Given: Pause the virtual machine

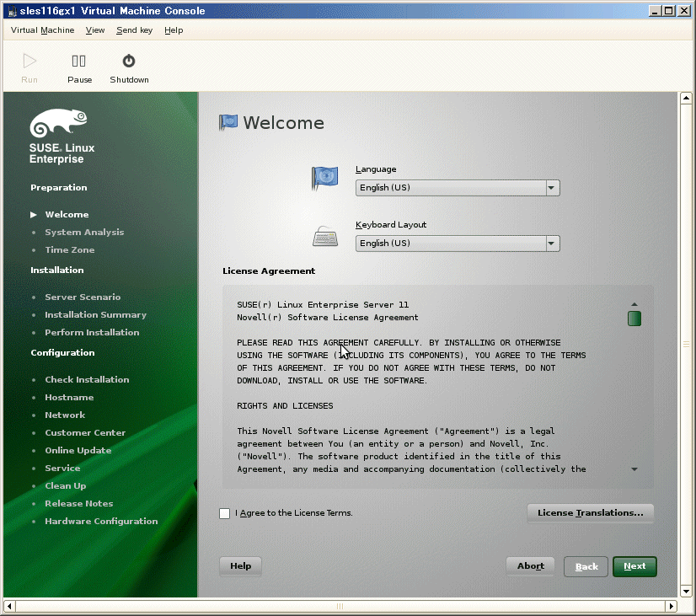Looking at the screenshot, I should (x=79, y=68).
